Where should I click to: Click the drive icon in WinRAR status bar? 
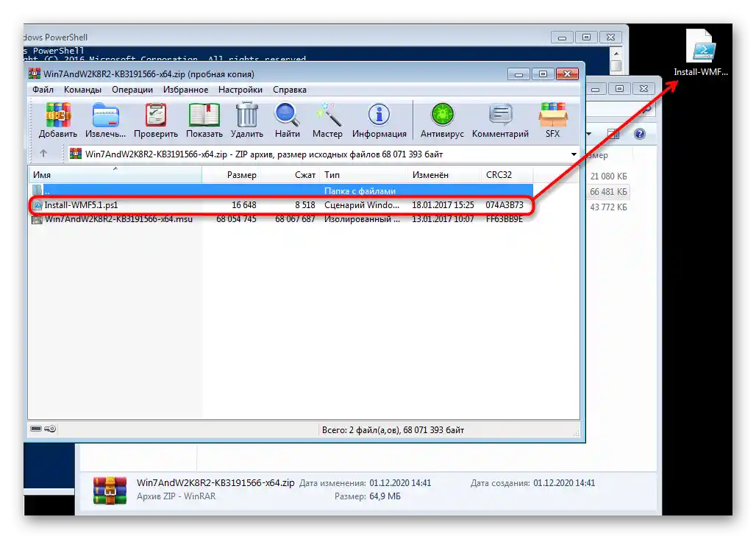coord(36,429)
